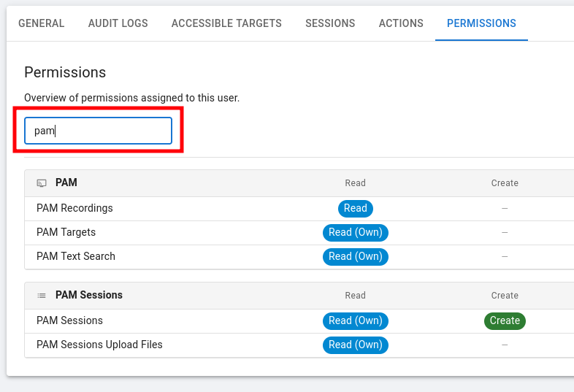Select the PAM Text Search row label
The height and width of the screenshot is (392, 574).
pos(76,256)
